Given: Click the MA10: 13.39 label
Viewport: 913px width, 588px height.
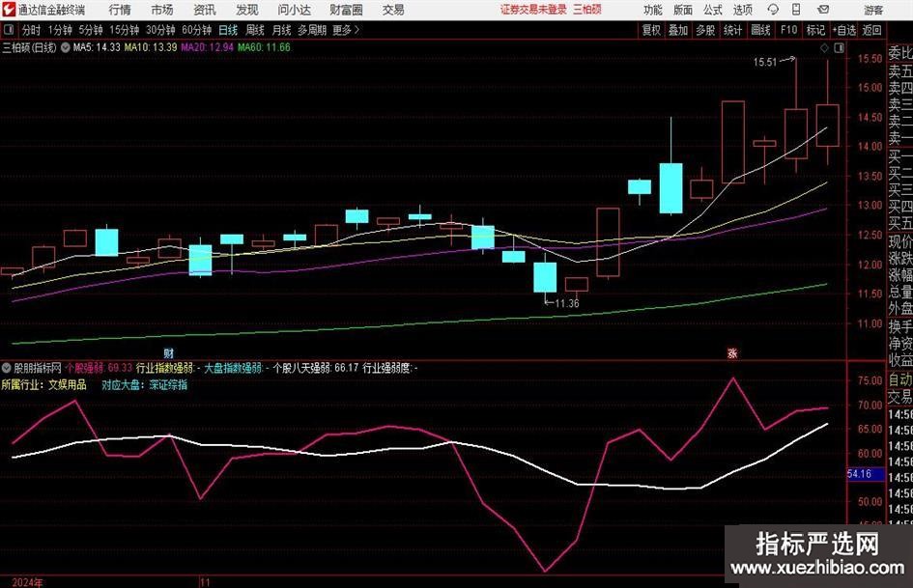Looking at the screenshot, I should 151,47.
